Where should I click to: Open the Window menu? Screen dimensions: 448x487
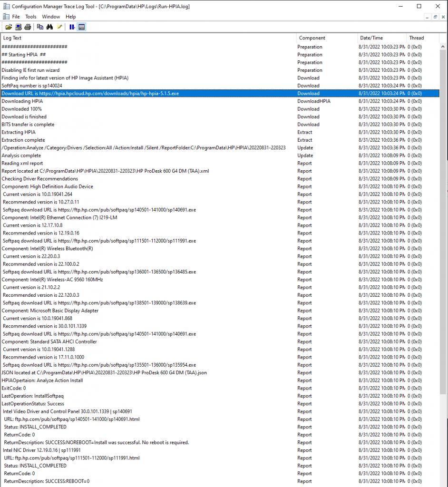[51, 16]
